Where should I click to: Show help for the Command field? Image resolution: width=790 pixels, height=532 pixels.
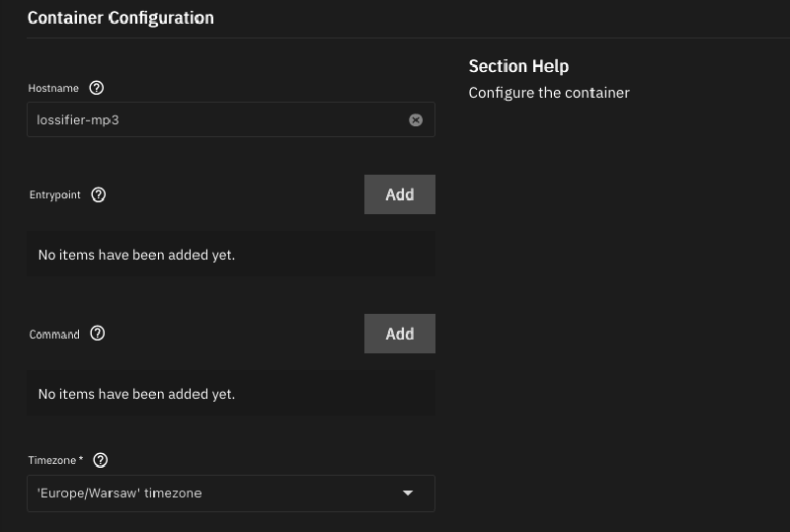pyautogui.click(x=97, y=334)
